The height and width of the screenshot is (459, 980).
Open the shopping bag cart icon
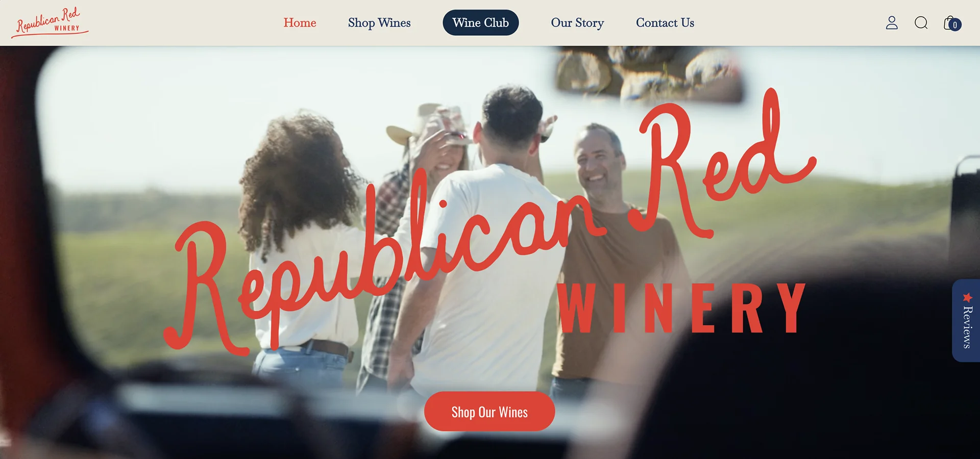click(949, 23)
